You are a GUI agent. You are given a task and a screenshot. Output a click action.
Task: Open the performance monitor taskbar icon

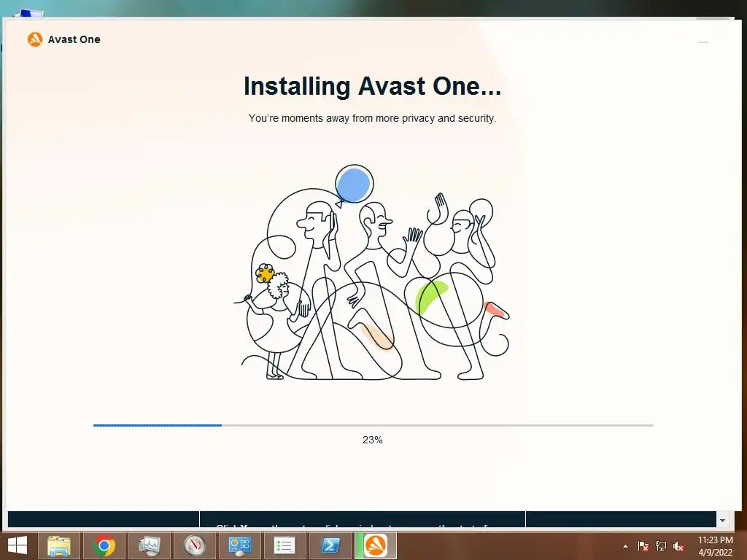(150, 545)
